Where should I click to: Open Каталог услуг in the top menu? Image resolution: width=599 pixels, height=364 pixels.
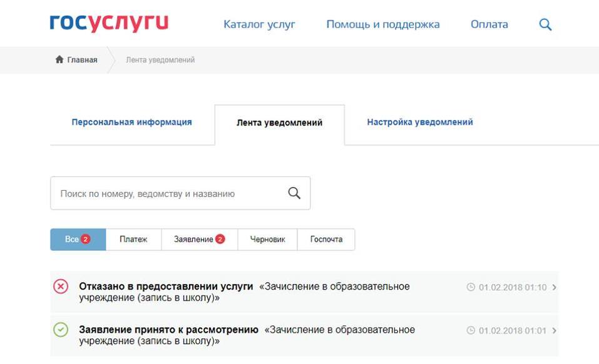point(259,25)
